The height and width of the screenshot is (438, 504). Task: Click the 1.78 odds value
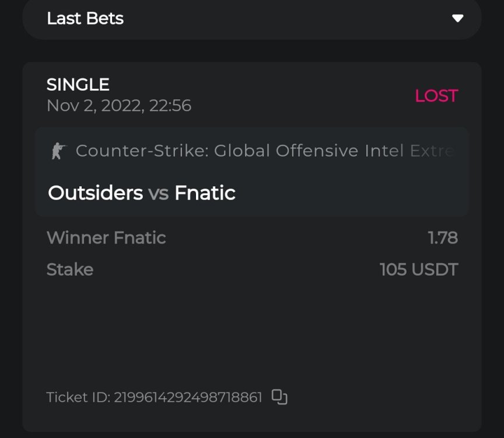click(442, 238)
